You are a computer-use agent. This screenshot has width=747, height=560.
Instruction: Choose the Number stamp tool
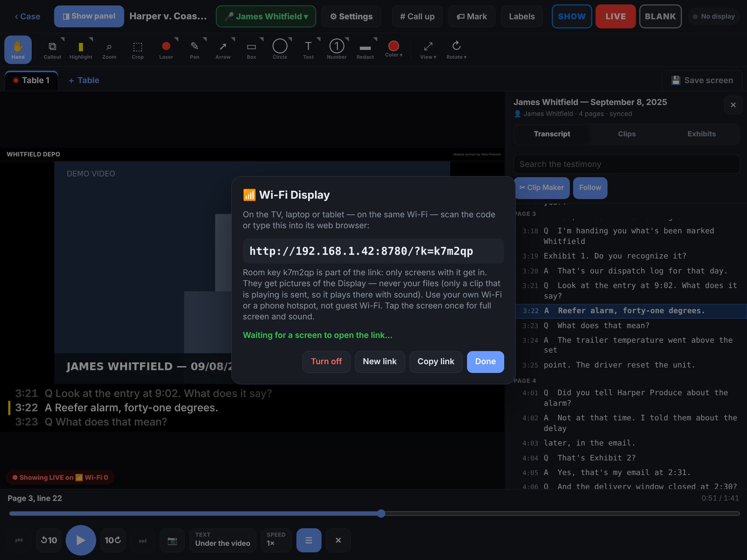pyautogui.click(x=337, y=50)
